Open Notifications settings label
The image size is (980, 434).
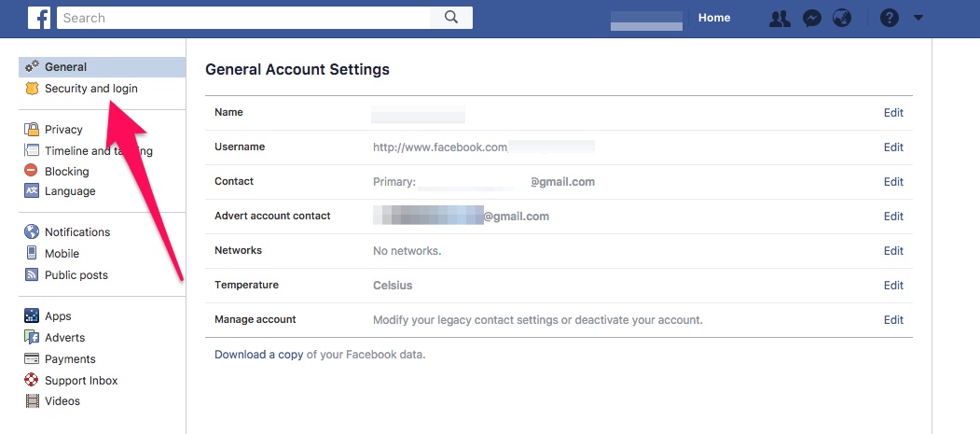[77, 232]
